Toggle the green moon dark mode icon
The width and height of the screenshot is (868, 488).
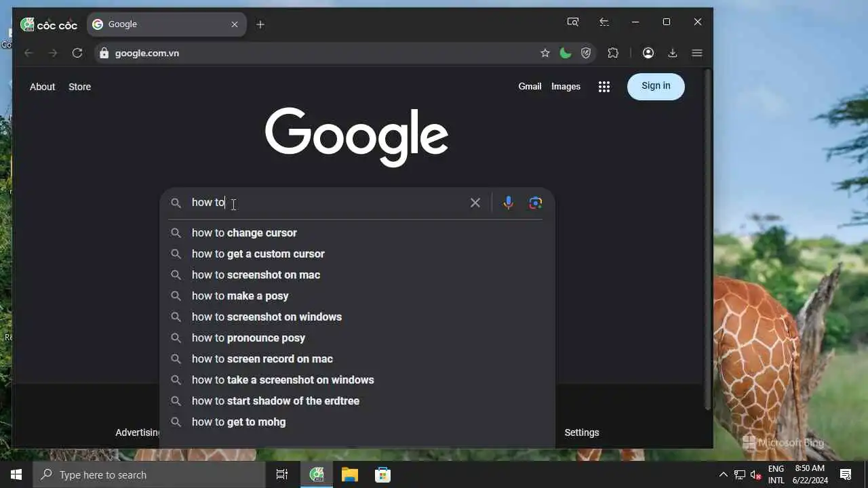[x=566, y=53]
